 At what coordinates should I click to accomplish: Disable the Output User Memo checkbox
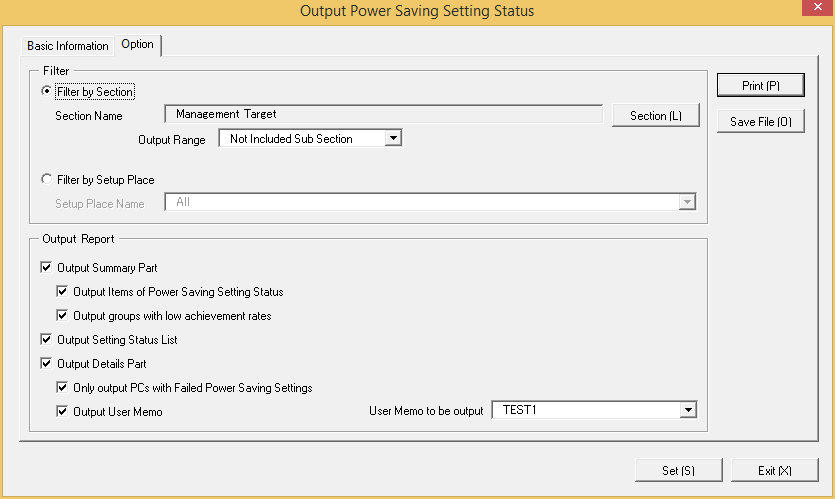pyautogui.click(x=62, y=411)
